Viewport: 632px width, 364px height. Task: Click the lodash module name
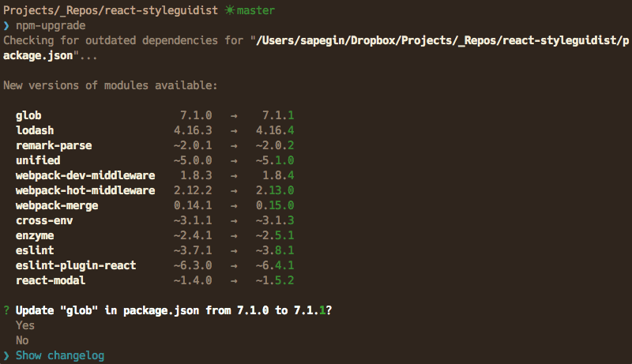coord(35,130)
